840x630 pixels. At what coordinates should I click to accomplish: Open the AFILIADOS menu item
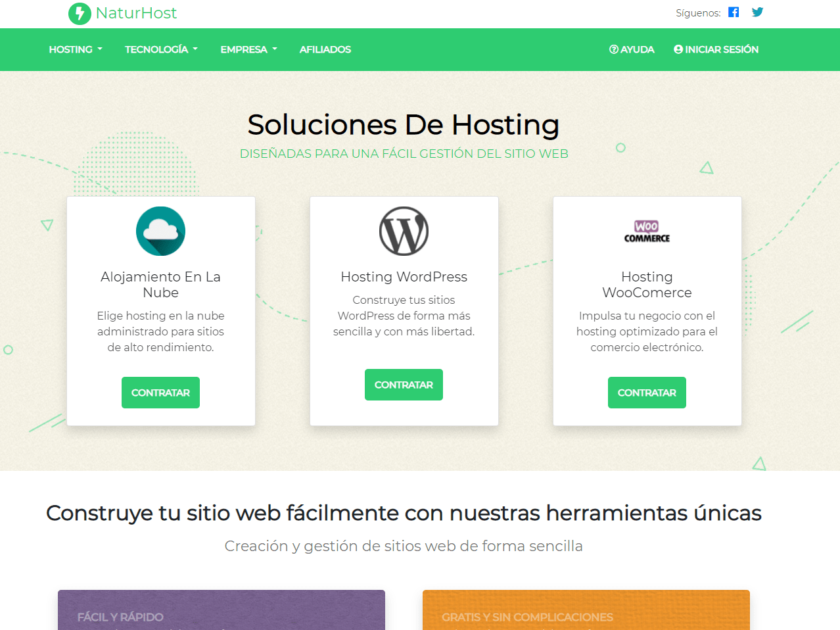tap(325, 49)
